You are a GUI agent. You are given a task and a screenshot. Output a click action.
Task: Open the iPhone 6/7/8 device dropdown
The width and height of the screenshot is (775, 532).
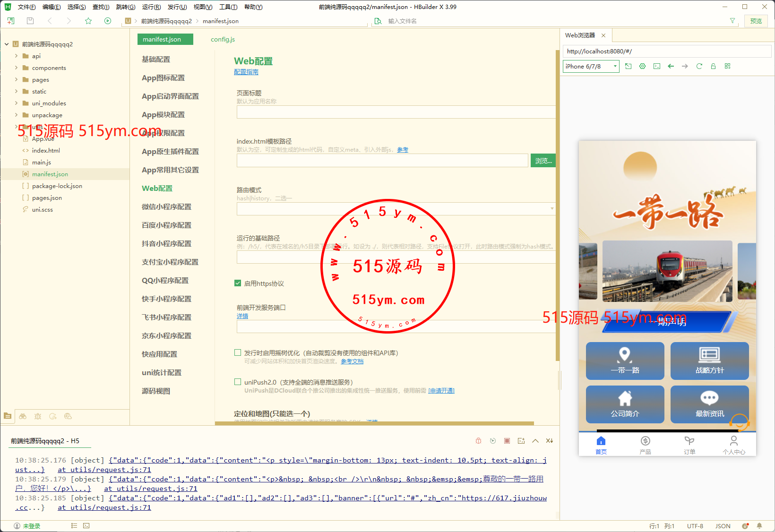(591, 67)
